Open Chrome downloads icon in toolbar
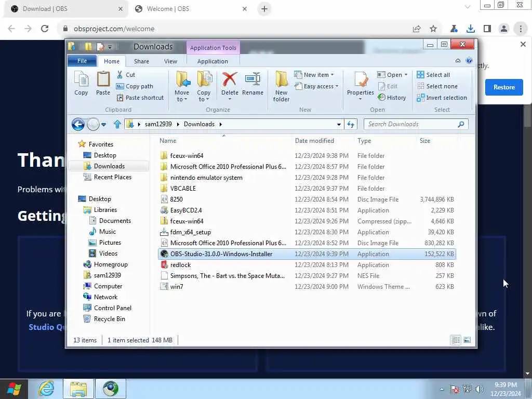 (470, 29)
